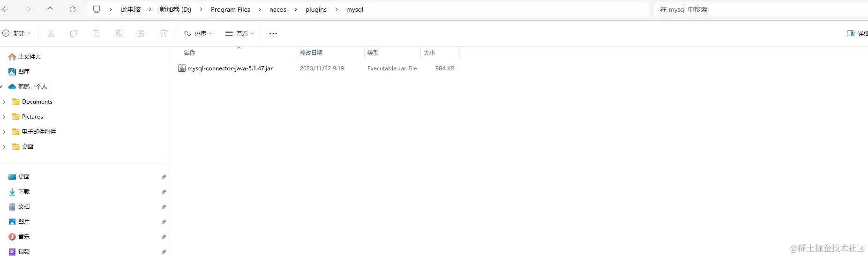Click nacos in the breadcrumb path
This screenshot has width=868, height=256.
[278, 9]
